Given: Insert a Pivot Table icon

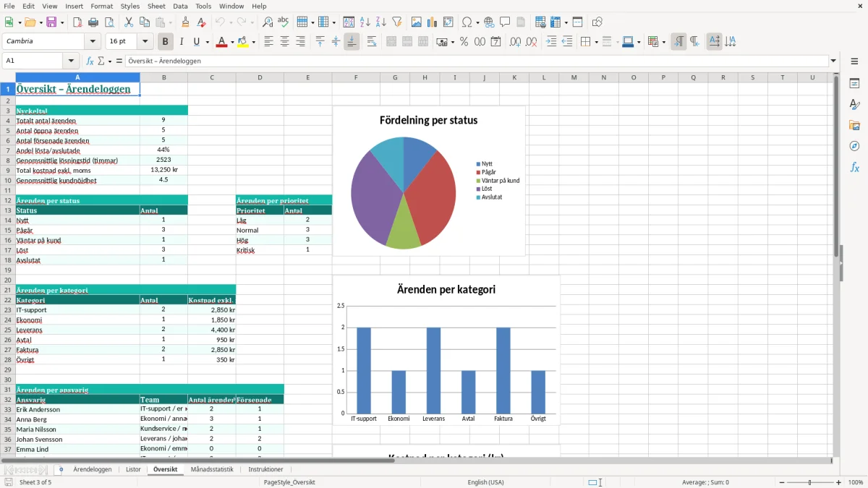Looking at the screenshot, I should click(448, 22).
